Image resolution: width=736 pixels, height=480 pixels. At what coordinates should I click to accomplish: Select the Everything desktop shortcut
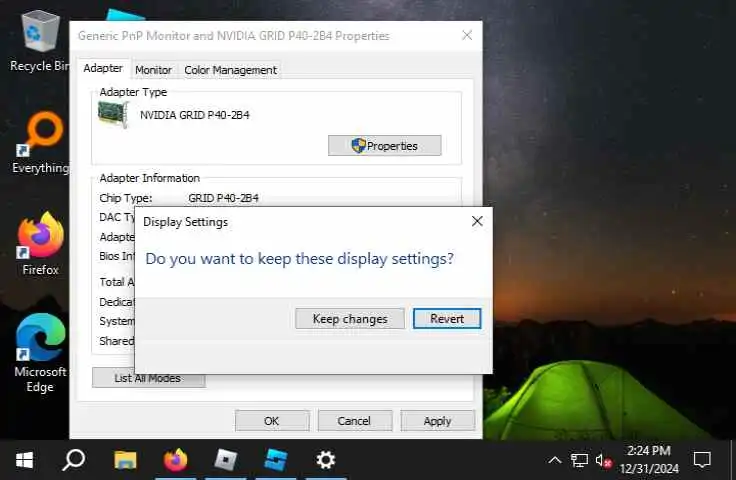point(40,143)
